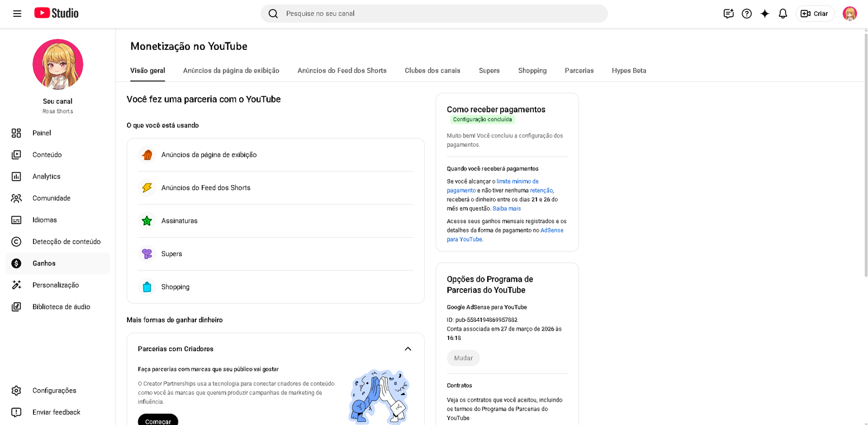Click the Personalização magic wand icon
868x425 pixels.
click(16, 285)
